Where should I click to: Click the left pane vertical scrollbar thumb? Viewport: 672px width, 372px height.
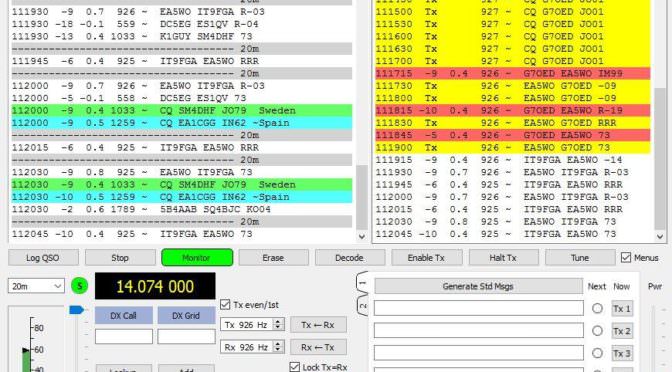tap(362, 197)
